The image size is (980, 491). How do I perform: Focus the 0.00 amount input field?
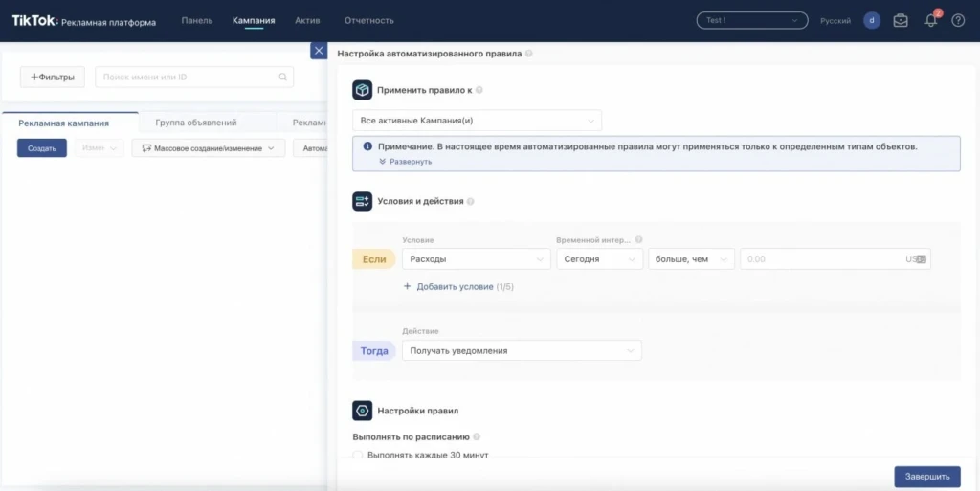835,259
